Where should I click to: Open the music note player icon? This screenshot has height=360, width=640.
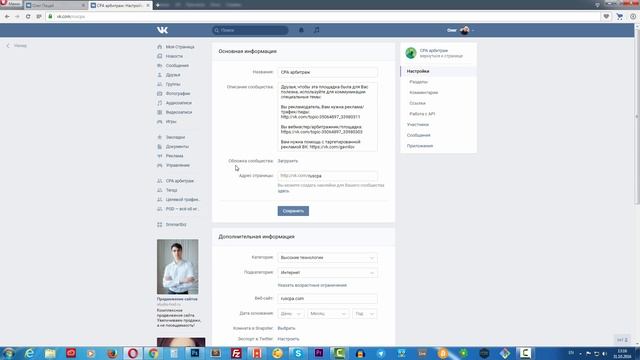tap(317, 30)
